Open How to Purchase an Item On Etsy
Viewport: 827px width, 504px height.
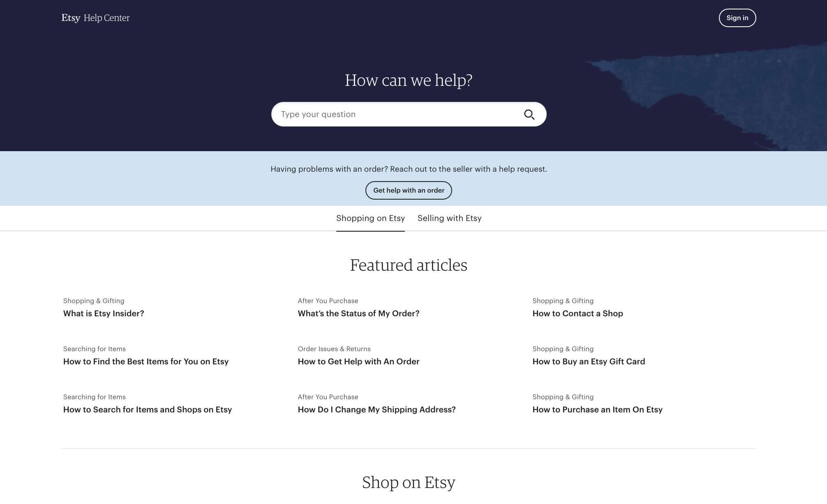597,410
